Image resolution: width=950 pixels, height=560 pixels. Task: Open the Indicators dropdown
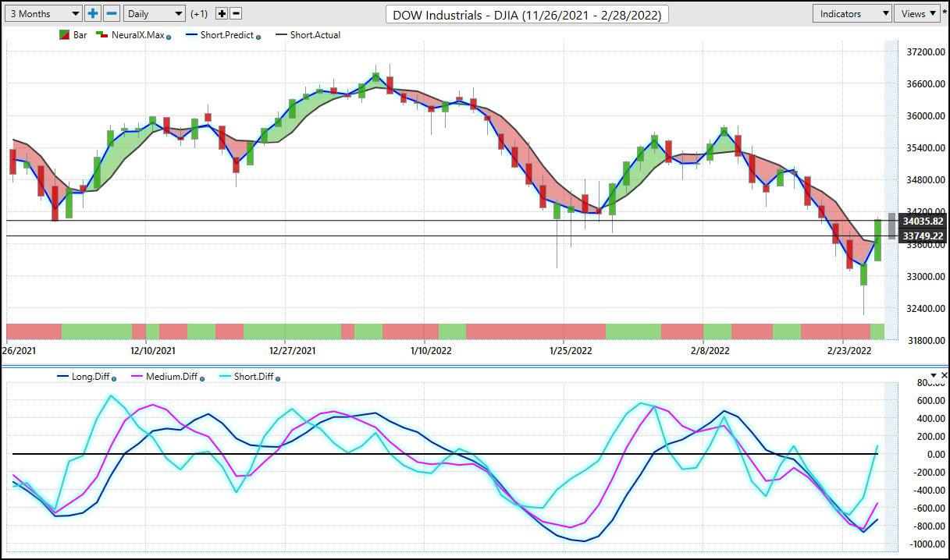pyautogui.click(x=852, y=13)
